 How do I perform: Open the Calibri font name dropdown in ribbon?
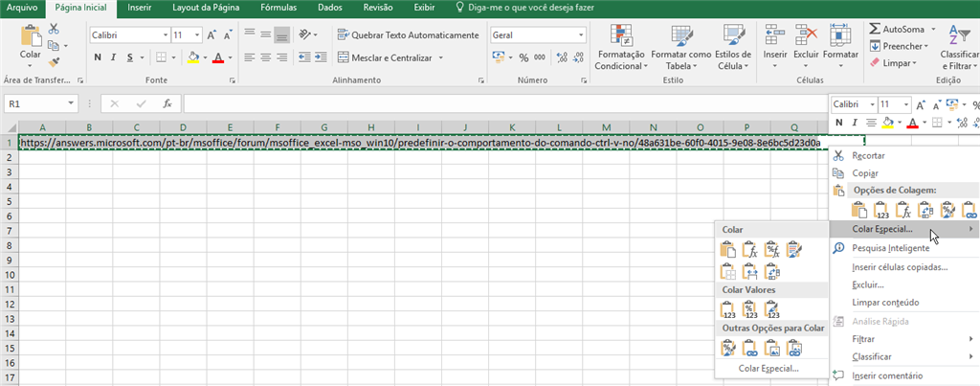pos(166,35)
